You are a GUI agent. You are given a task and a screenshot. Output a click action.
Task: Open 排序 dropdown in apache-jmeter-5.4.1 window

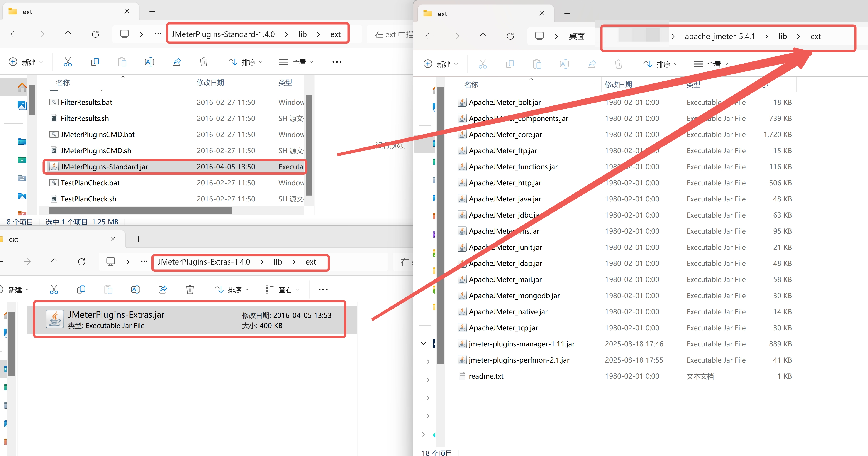pyautogui.click(x=661, y=64)
